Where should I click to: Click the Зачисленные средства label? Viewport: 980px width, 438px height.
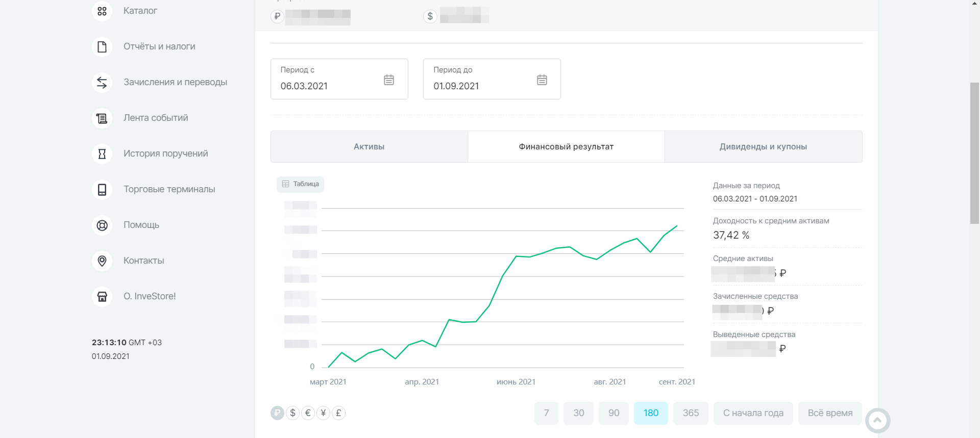tap(755, 296)
